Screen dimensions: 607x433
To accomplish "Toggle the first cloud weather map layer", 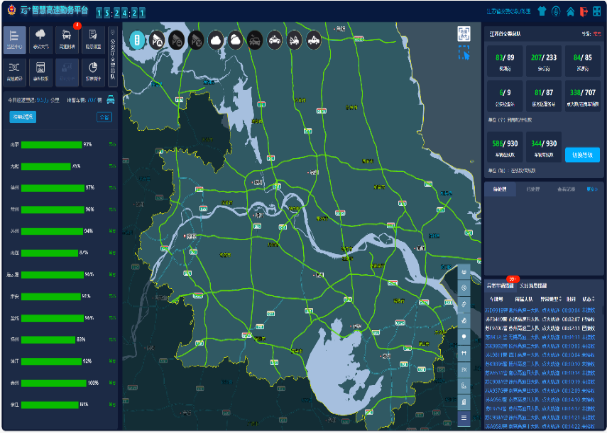I will pyautogui.click(x=216, y=41).
